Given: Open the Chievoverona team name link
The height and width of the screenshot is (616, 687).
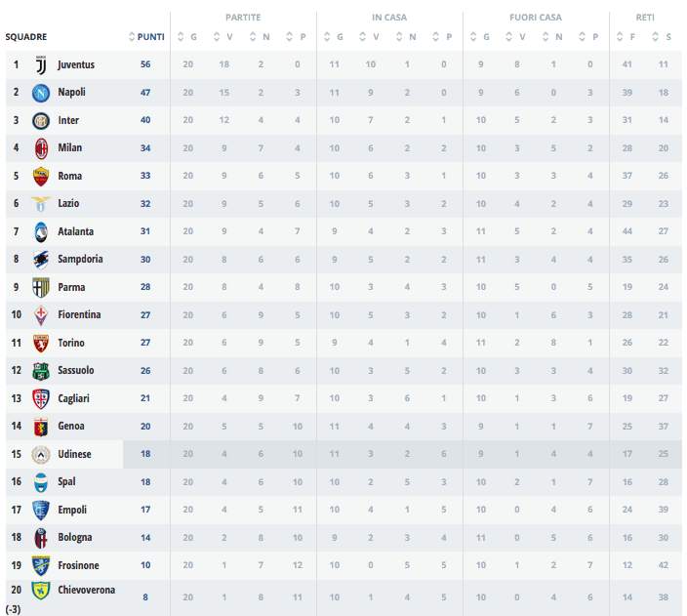Looking at the screenshot, I should [x=86, y=590].
